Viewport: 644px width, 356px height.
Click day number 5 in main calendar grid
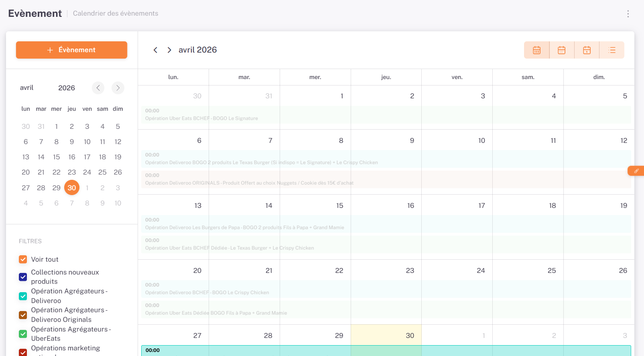625,96
